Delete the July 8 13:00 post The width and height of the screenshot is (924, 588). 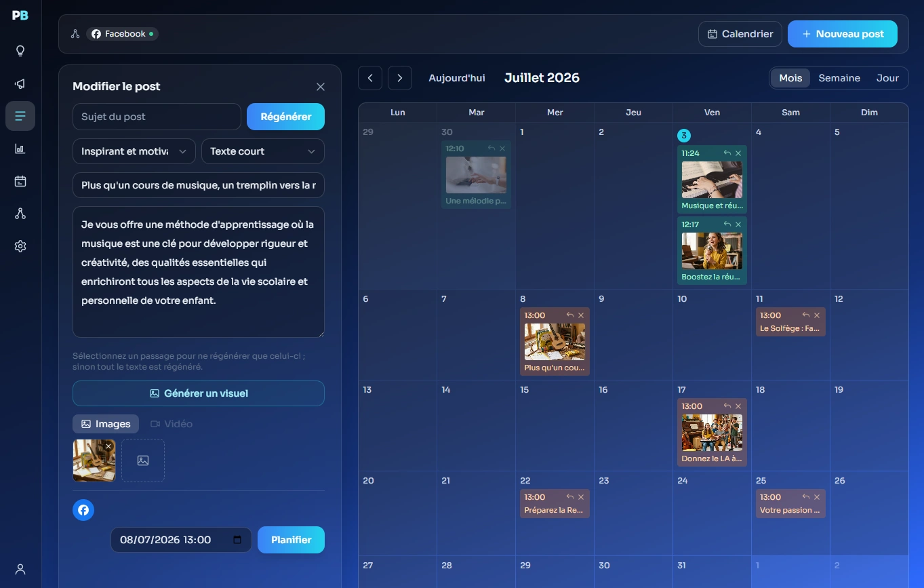(581, 315)
